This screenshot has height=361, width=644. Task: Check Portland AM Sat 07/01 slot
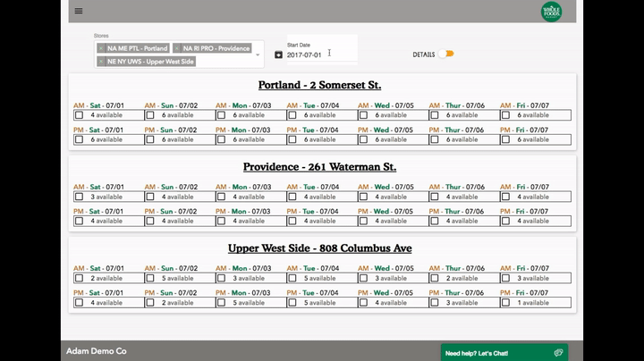tap(79, 115)
